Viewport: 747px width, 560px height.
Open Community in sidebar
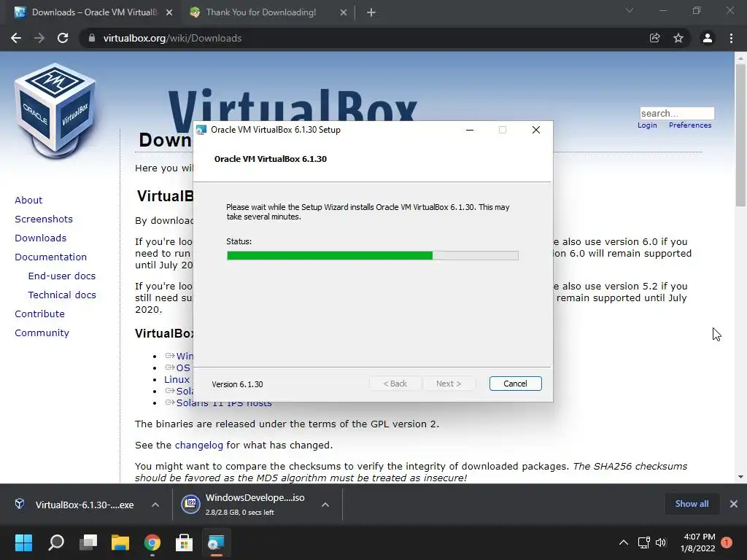click(42, 332)
